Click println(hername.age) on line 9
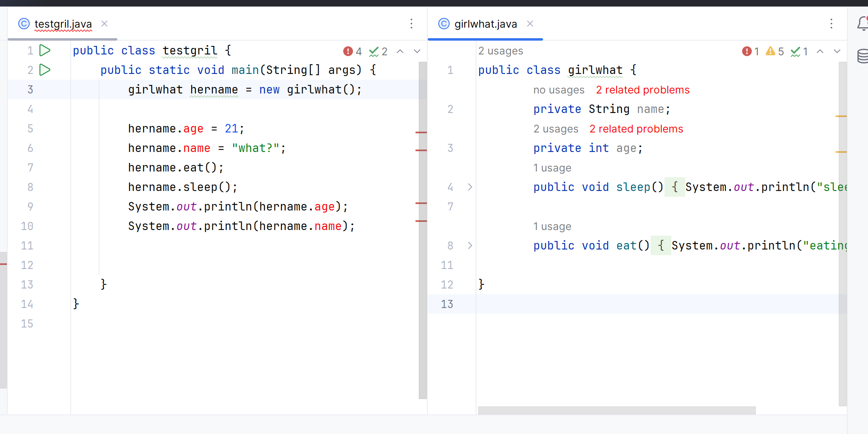 click(276, 207)
